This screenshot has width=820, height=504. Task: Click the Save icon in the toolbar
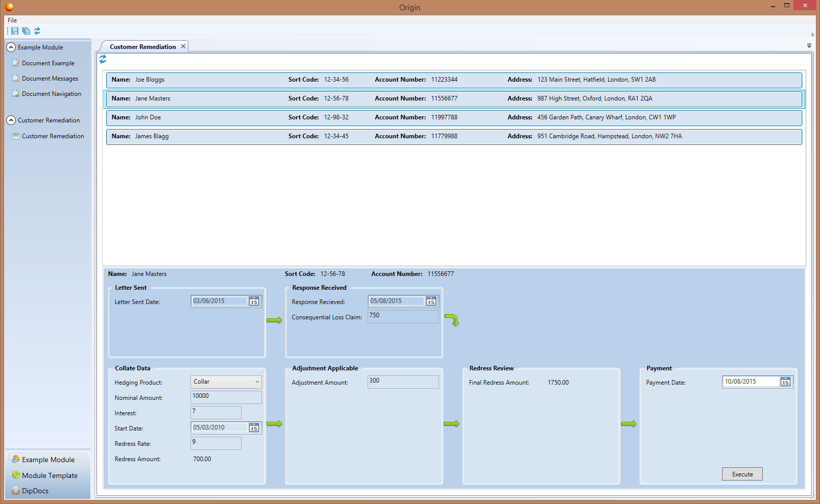pos(15,31)
